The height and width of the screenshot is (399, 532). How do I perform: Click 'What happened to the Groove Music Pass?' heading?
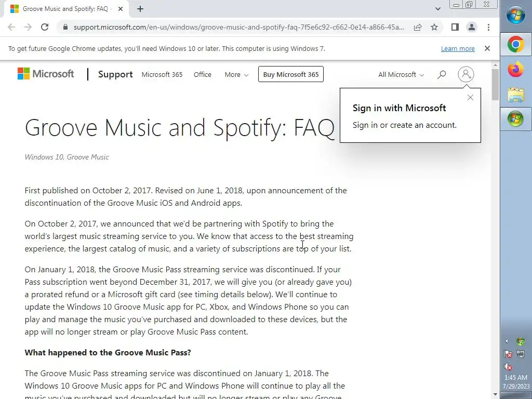pyautogui.click(x=108, y=353)
